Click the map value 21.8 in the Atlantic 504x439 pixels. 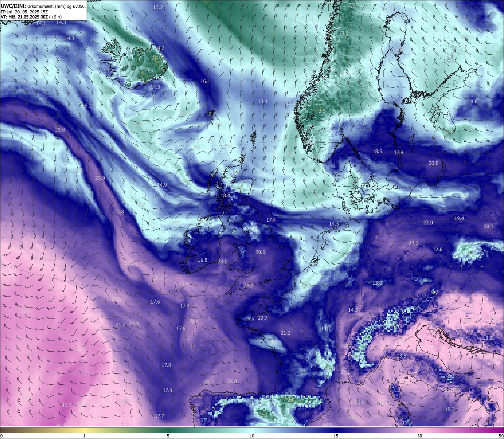[x=60, y=130]
